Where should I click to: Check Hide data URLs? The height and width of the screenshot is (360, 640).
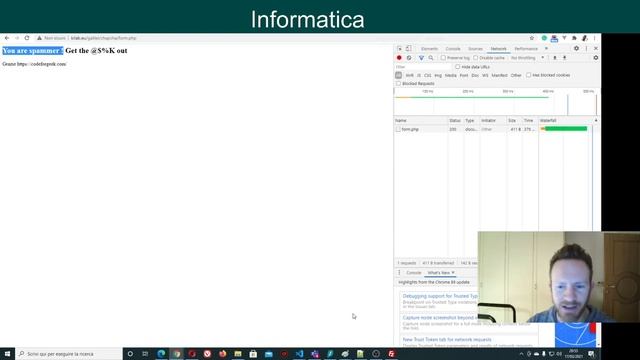coord(458,67)
